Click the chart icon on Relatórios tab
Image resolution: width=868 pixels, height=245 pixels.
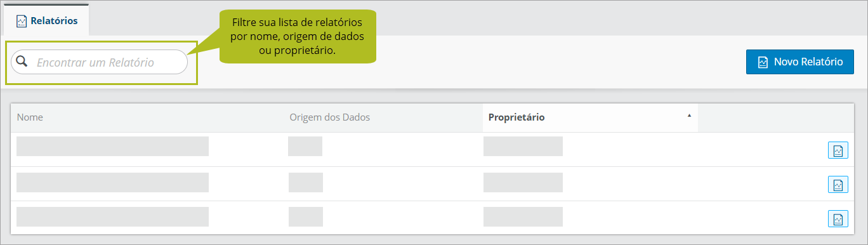point(22,21)
